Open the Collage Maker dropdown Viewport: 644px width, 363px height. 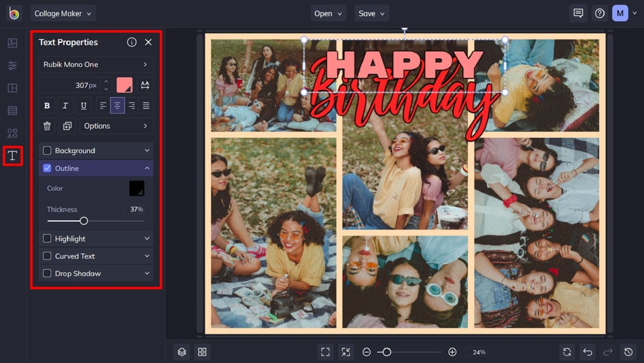click(63, 14)
